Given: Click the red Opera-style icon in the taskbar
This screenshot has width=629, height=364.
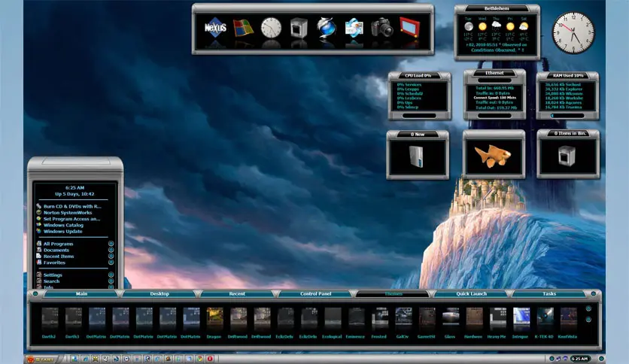Looking at the screenshot, I should tap(209, 359).
